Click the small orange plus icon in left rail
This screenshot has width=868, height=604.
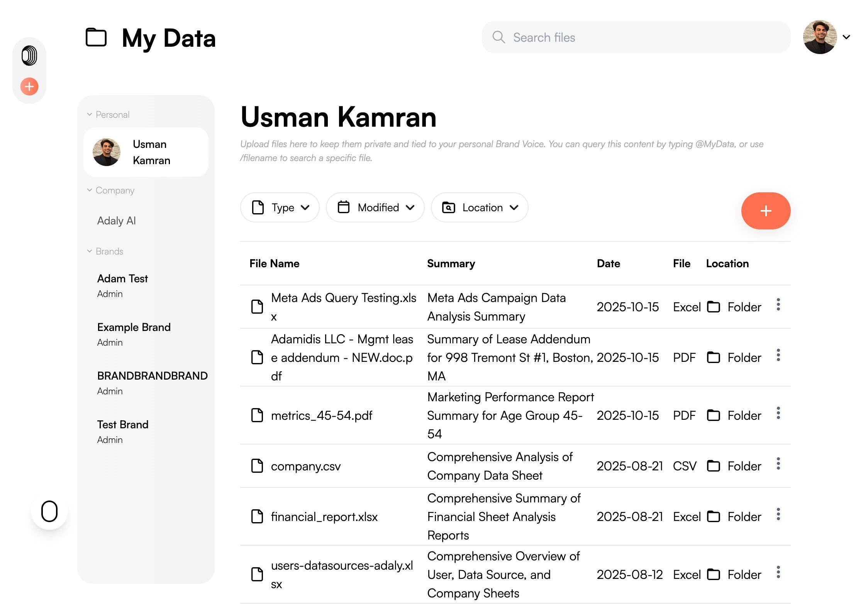click(29, 87)
